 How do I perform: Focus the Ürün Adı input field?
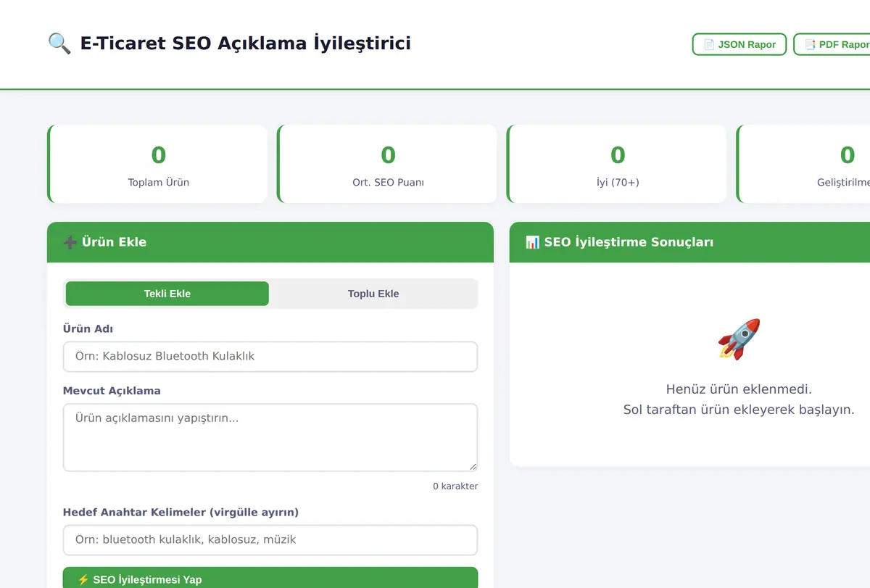tap(270, 357)
